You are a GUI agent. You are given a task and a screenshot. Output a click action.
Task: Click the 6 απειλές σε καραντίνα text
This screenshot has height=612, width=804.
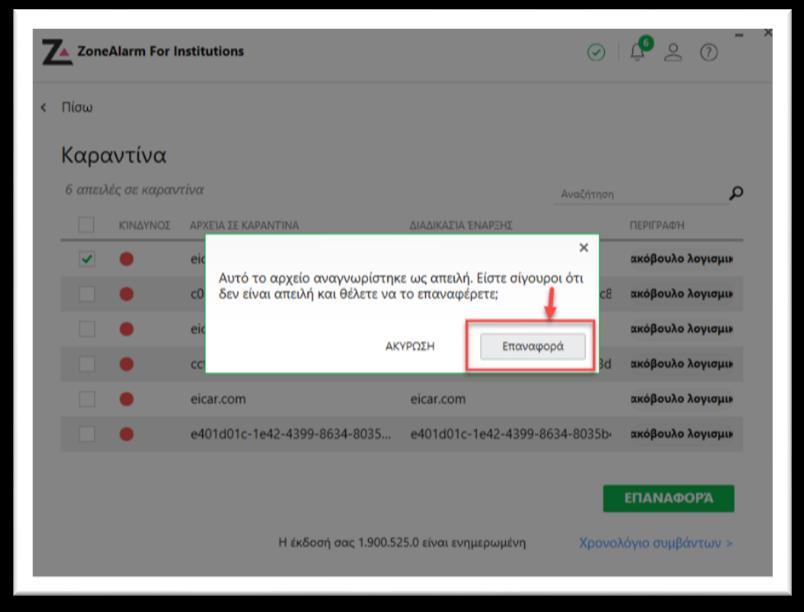point(134,190)
